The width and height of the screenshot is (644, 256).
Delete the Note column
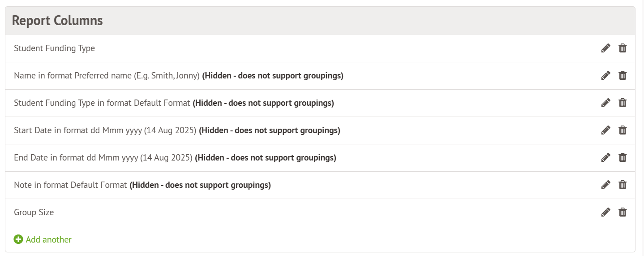623,185
